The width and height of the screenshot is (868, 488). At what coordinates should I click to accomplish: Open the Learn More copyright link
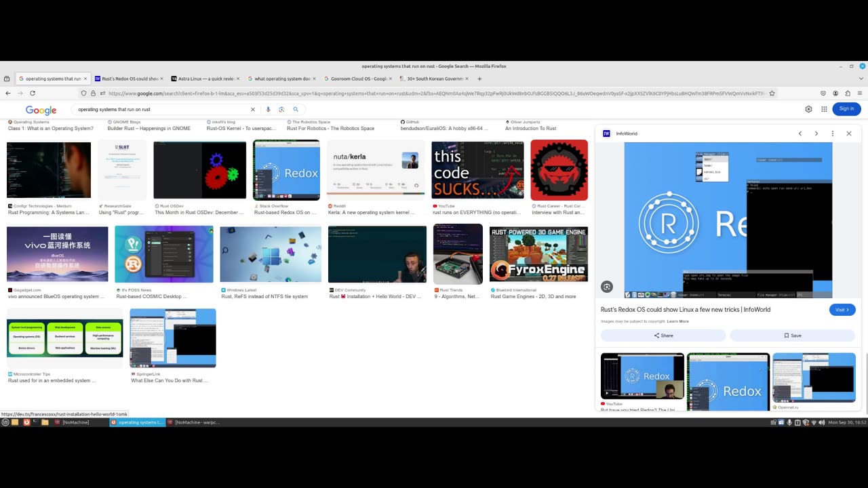(x=677, y=321)
